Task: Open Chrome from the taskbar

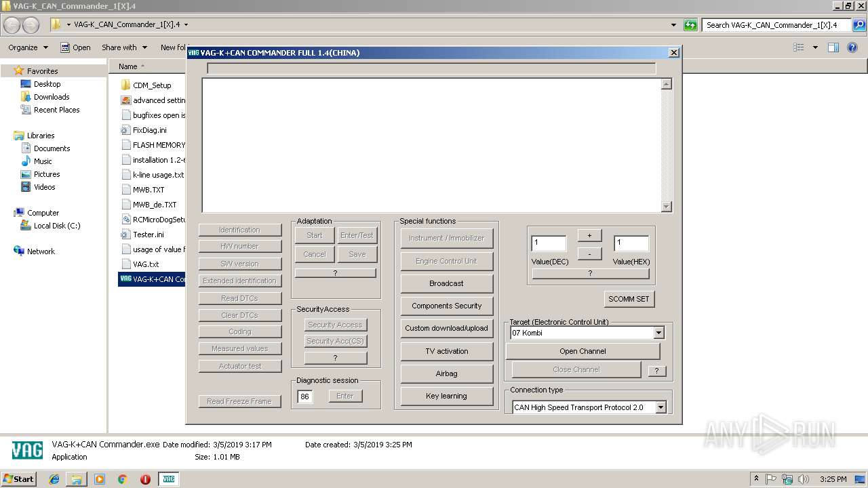Action: pos(123,479)
